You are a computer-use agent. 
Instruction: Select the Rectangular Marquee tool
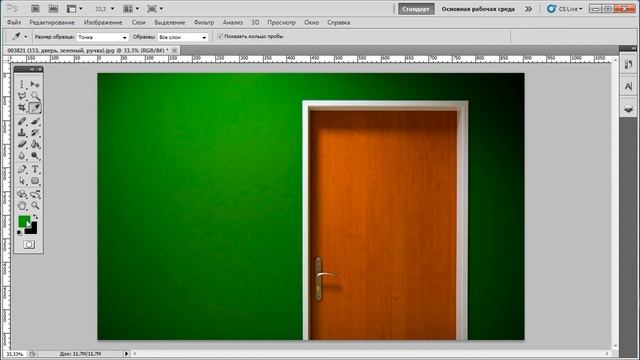click(x=22, y=84)
